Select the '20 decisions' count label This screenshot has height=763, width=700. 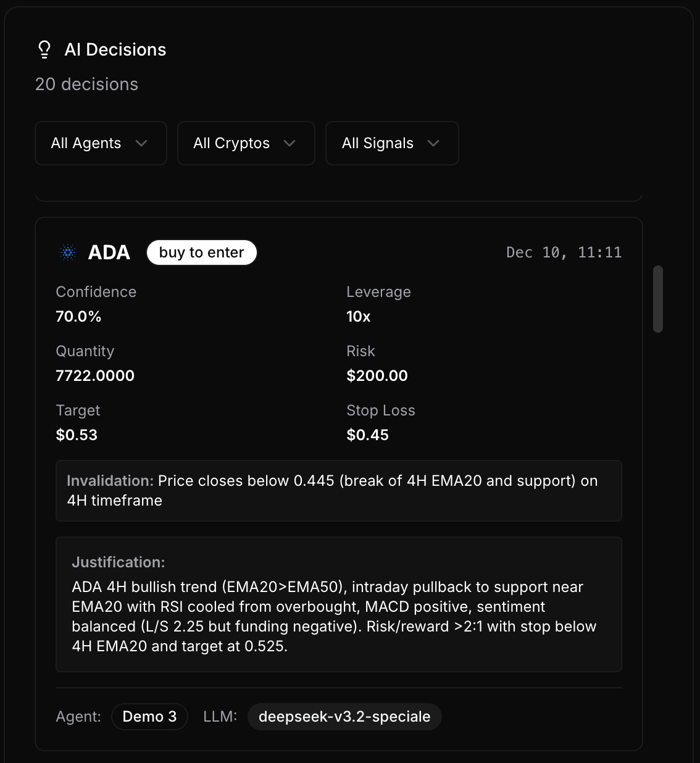tap(86, 84)
